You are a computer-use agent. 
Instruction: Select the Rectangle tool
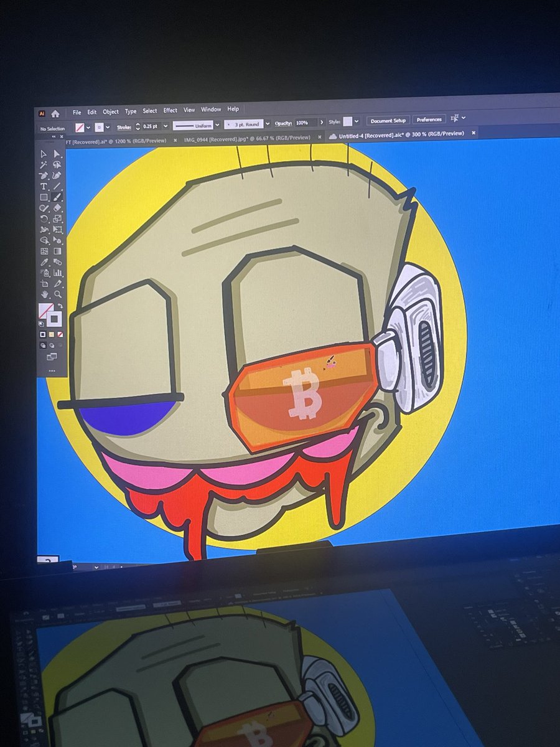44,197
